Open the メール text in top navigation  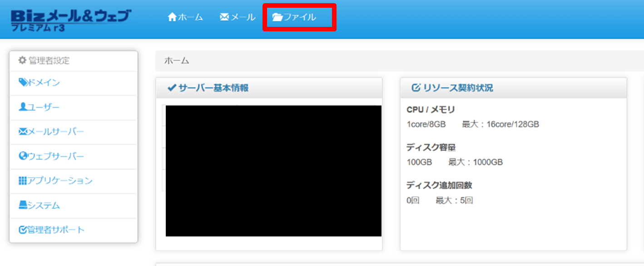point(243,17)
